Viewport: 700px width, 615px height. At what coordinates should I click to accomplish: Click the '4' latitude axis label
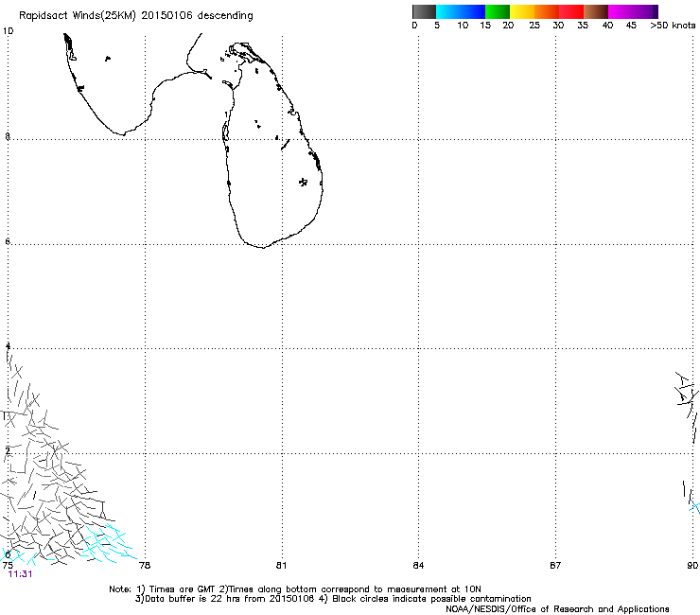(8, 345)
